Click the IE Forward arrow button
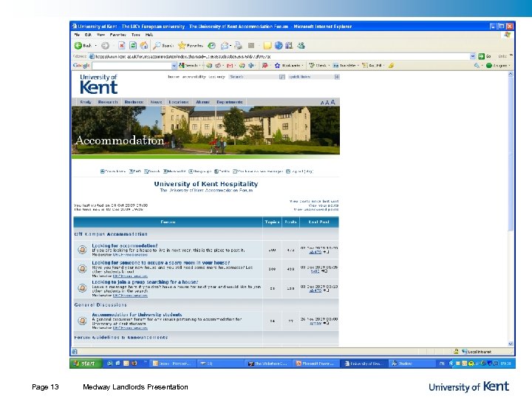The height and width of the screenshot is (399, 532). coord(105,46)
